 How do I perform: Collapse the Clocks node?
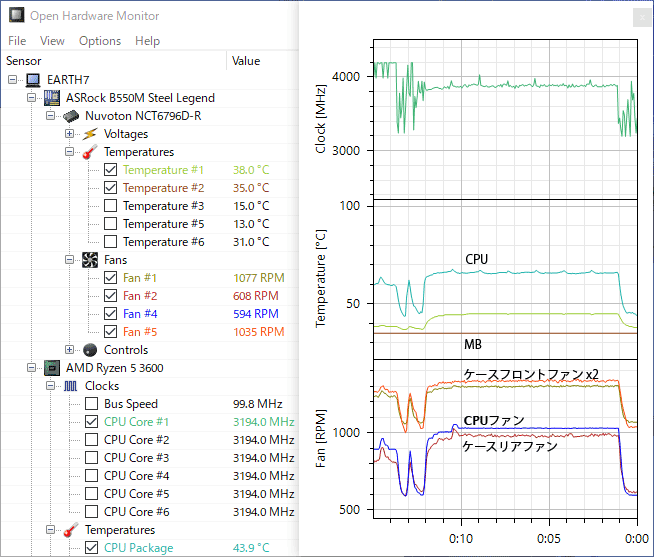[x=50, y=386]
